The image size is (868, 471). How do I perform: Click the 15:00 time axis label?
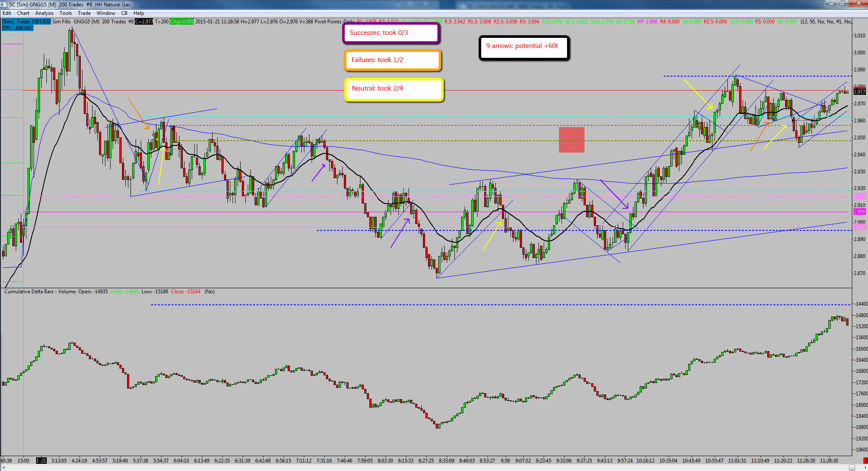coord(23,461)
